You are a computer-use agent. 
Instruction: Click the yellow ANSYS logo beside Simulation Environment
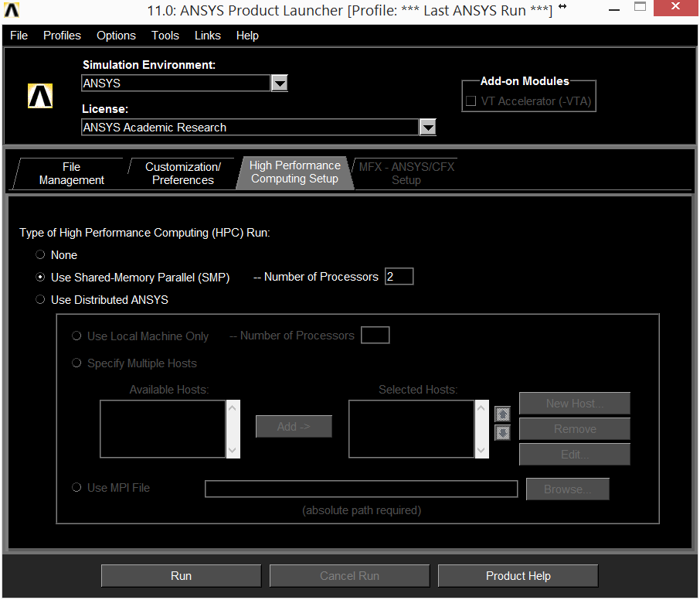pyautogui.click(x=40, y=96)
